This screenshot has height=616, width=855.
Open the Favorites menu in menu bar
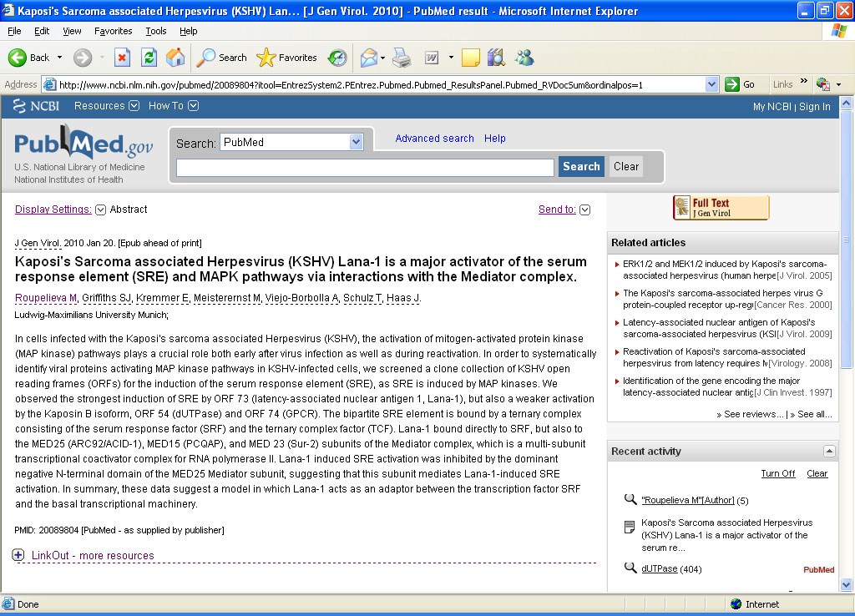(x=113, y=31)
